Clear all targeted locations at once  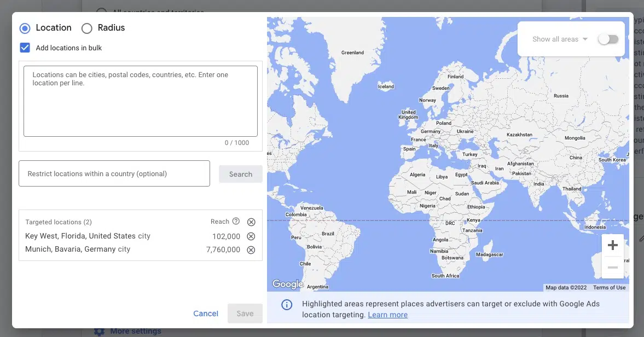(251, 222)
